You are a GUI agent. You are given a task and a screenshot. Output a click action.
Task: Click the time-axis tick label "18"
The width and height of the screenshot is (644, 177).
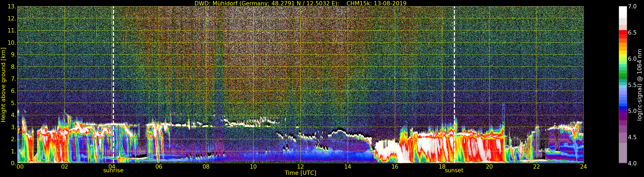click(x=442, y=166)
